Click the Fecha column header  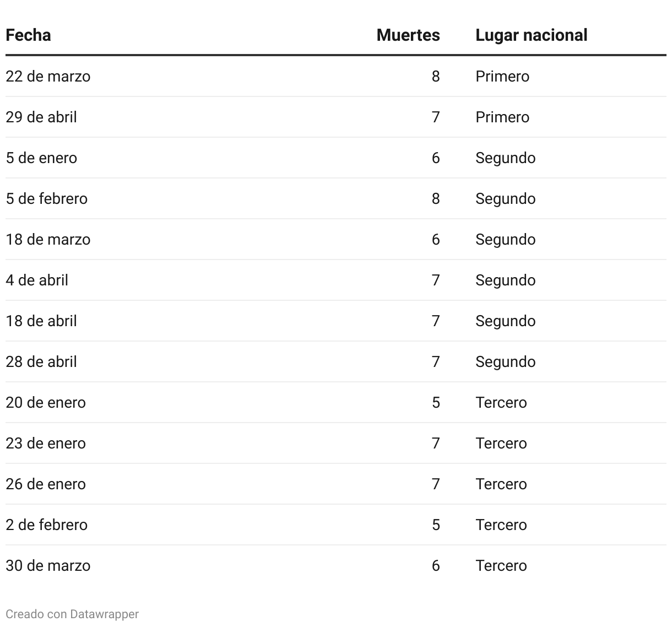pos(29,35)
